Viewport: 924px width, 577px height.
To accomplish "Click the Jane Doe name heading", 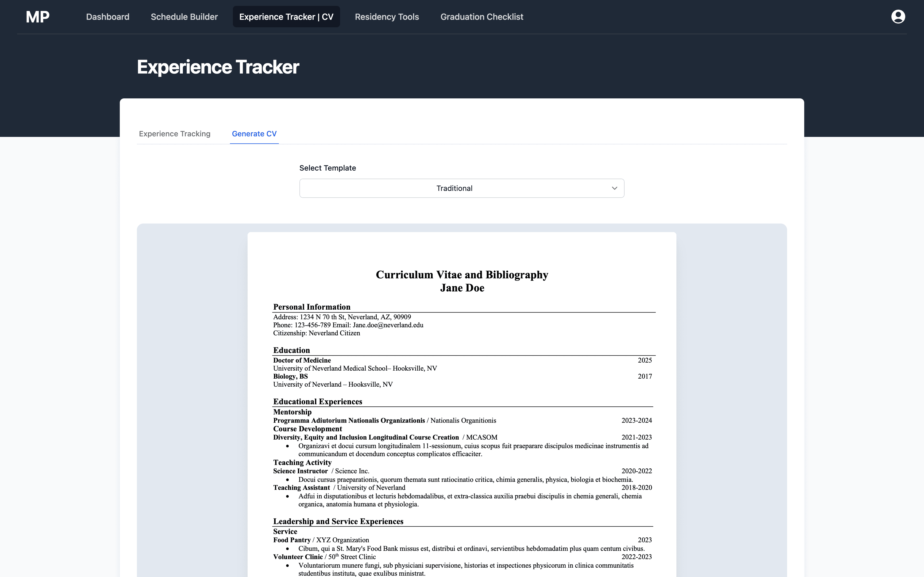I will [x=462, y=288].
